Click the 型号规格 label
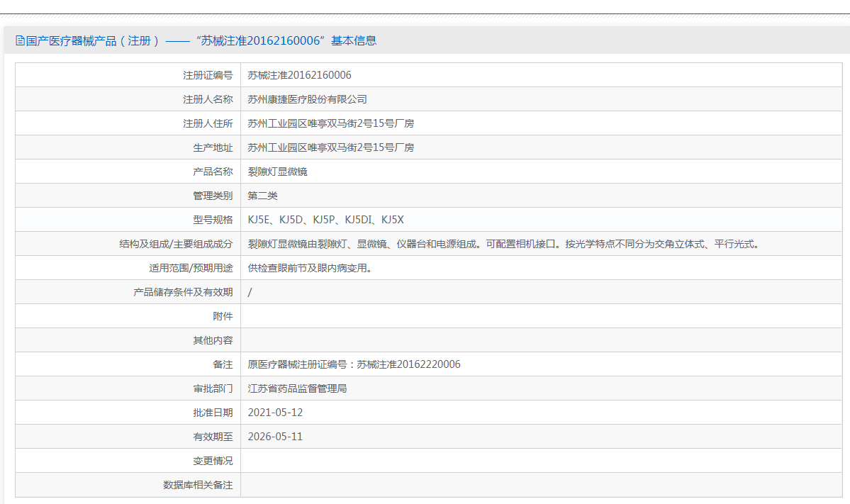 point(213,220)
